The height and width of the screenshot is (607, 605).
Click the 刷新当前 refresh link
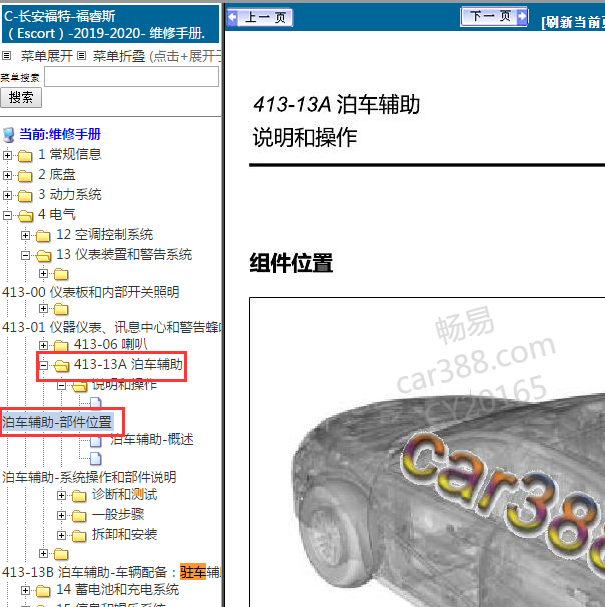click(x=574, y=22)
